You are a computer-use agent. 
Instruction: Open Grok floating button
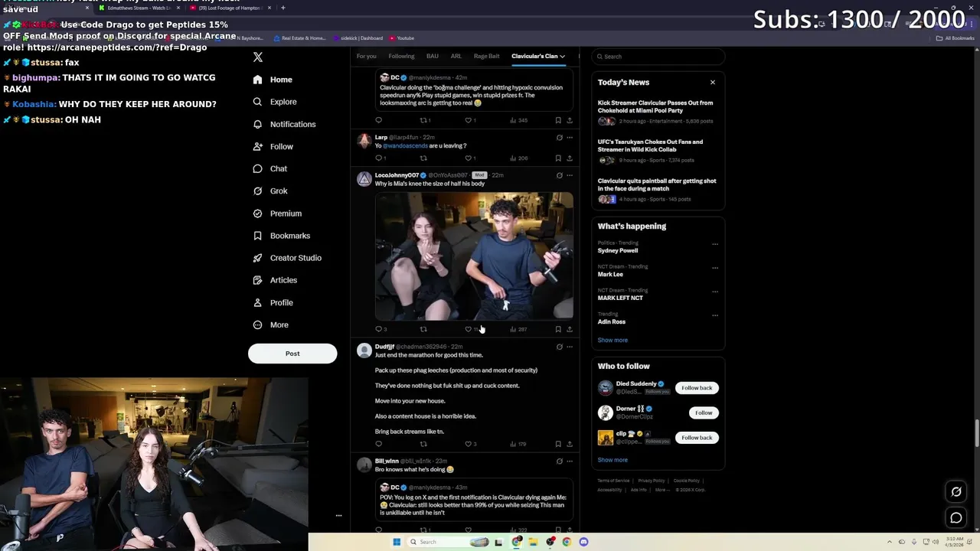956,492
